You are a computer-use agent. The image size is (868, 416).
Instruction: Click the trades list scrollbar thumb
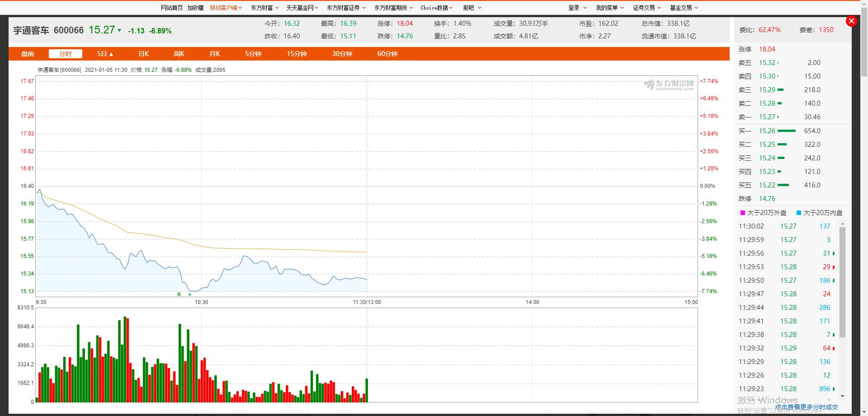coord(842,282)
